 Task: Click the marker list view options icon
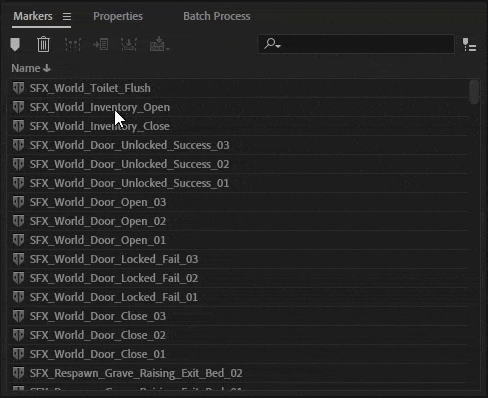pos(469,45)
